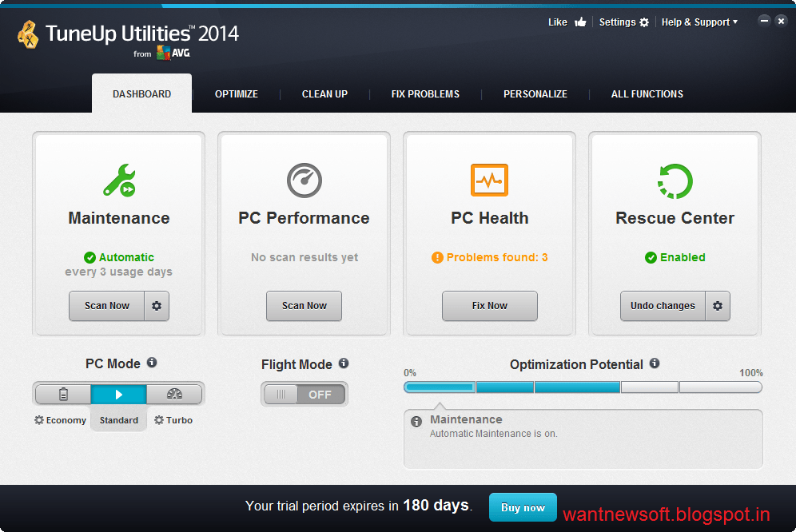
Task: Open the All Functions tab
Action: pyautogui.click(x=647, y=94)
